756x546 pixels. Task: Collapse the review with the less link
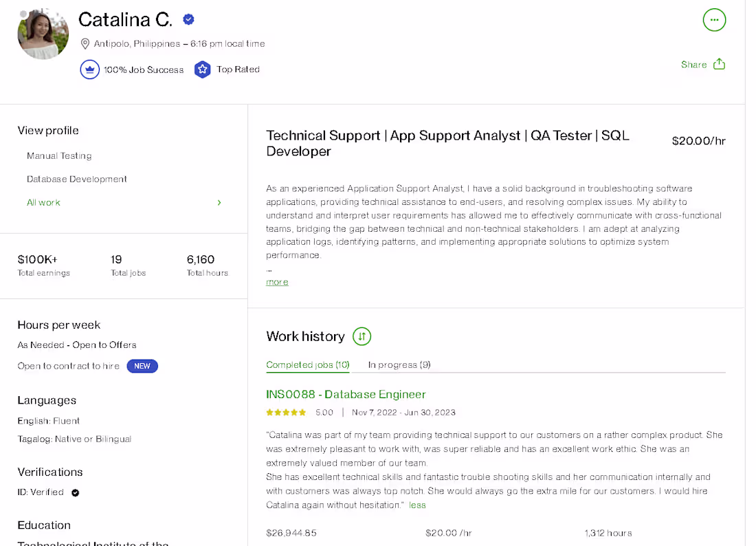[417, 505]
